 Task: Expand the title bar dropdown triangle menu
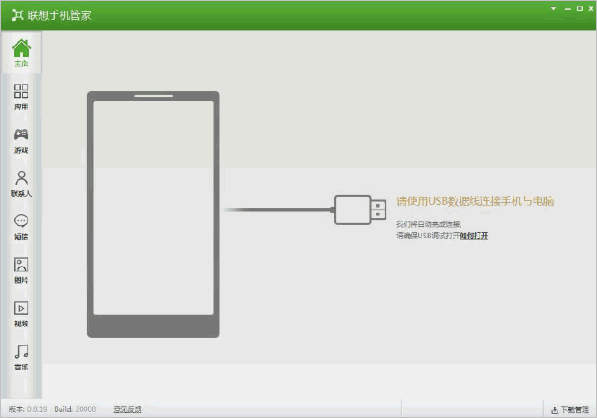coord(553,8)
